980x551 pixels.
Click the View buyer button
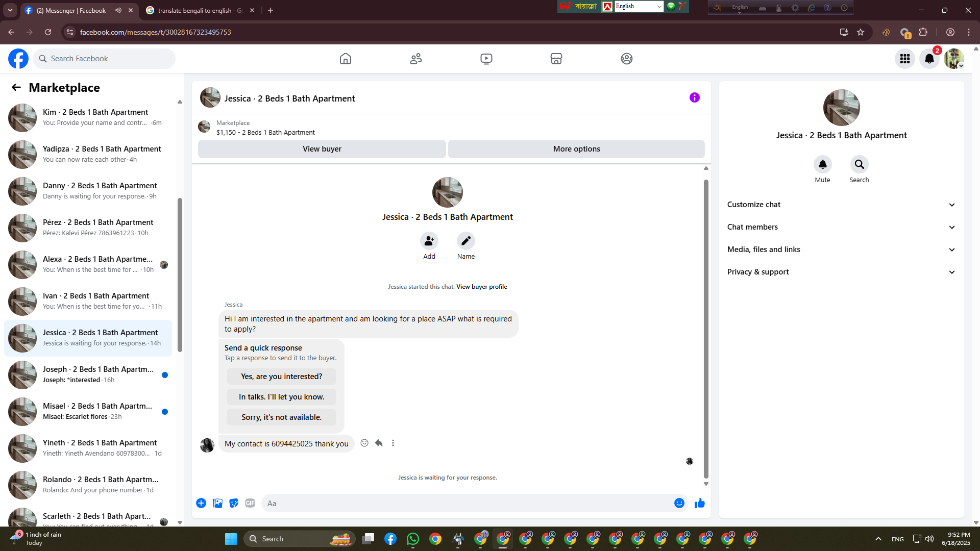(322, 149)
